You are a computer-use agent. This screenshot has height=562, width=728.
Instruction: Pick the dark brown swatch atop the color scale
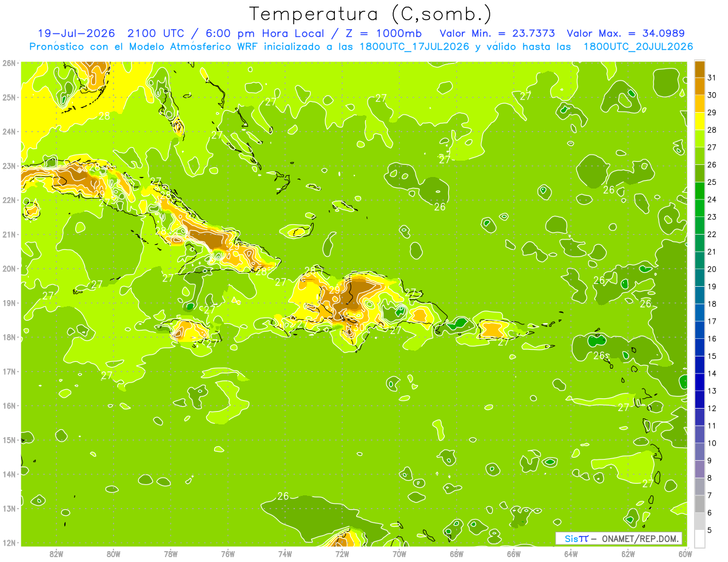(x=699, y=69)
